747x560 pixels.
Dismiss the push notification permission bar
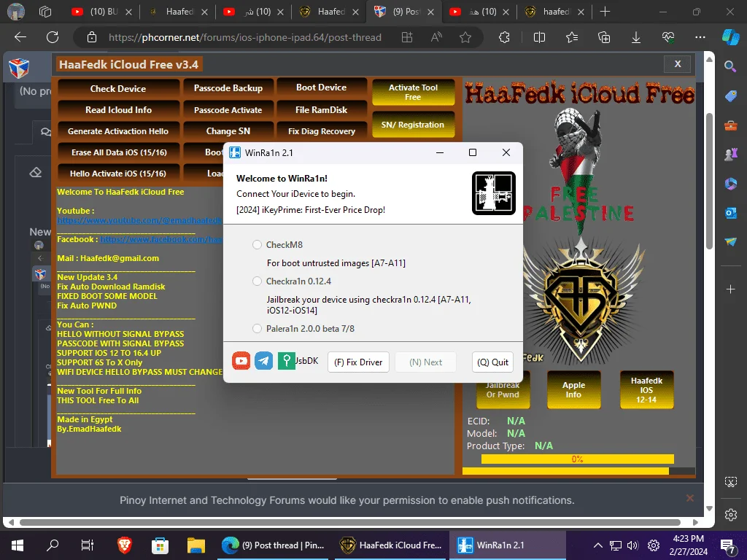690,498
